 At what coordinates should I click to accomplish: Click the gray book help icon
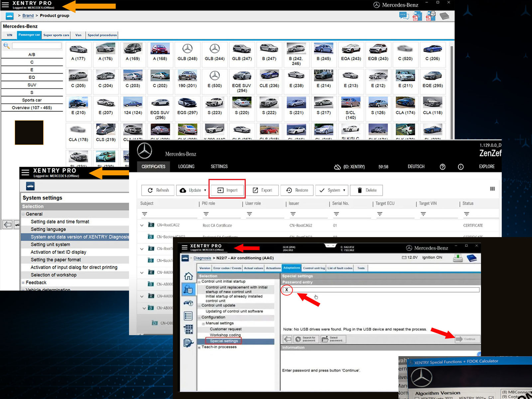[444, 16]
